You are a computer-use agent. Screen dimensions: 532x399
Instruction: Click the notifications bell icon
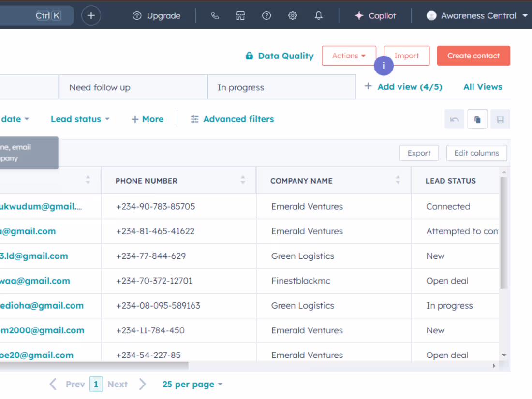(x=318, y=15)
